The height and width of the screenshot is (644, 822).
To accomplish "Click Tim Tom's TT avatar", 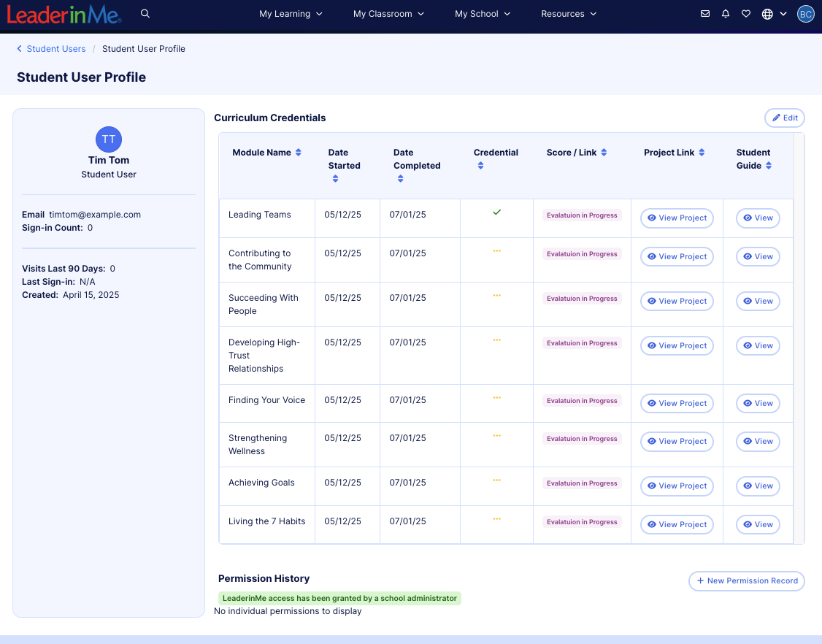I will 108,139.
